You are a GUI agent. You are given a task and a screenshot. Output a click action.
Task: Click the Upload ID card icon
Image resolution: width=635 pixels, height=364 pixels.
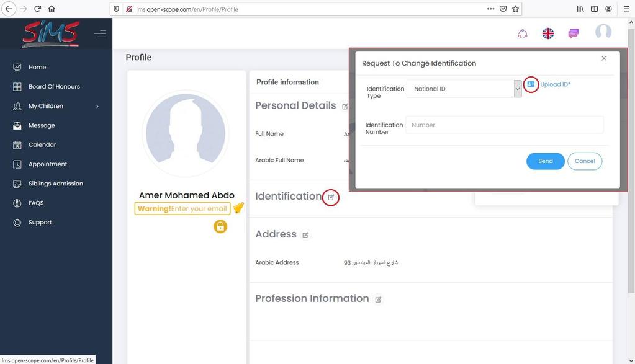pyautogui.click(x=531, y=84)
